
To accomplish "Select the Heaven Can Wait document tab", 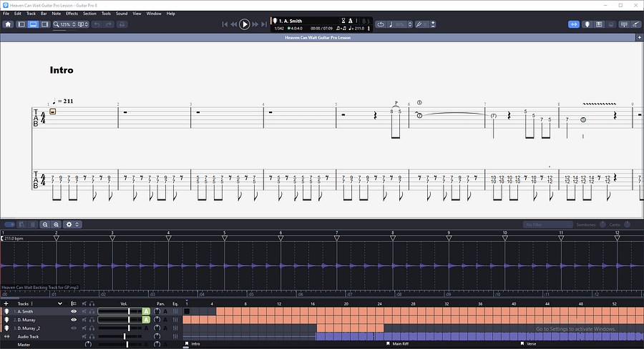I will tap(318, 37).
